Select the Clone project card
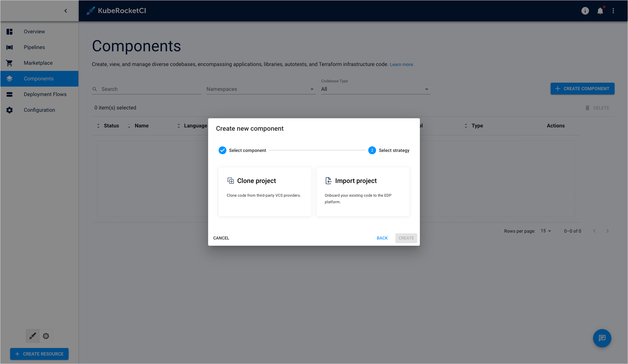The width and height of the screenshot is (628, 364). 265,191
